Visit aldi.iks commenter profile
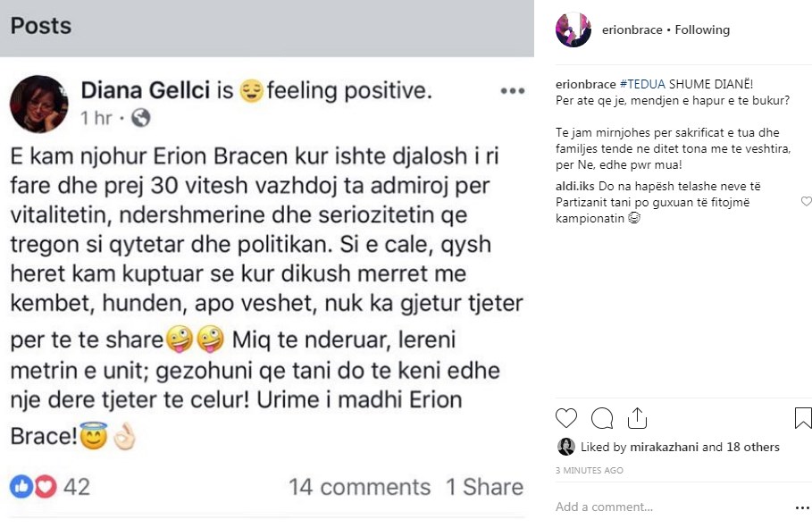This screenshot has width=812, height=528. pyautogui.click(x=573, y=187)
